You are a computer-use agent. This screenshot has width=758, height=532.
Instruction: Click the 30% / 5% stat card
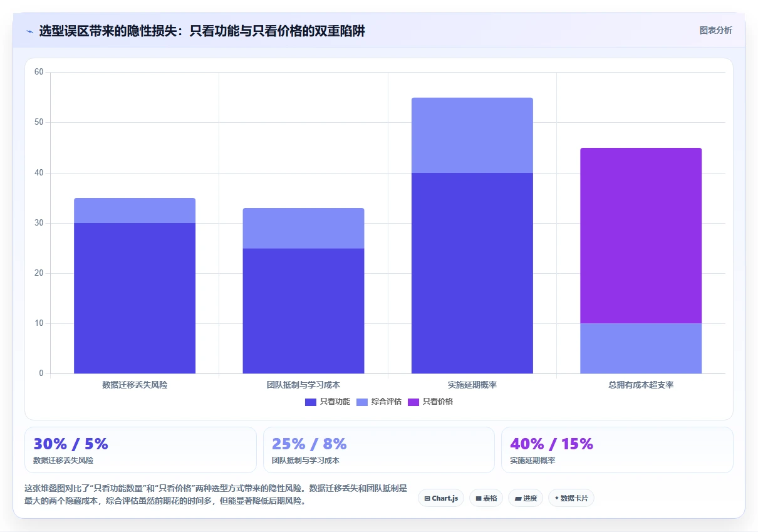140,450
